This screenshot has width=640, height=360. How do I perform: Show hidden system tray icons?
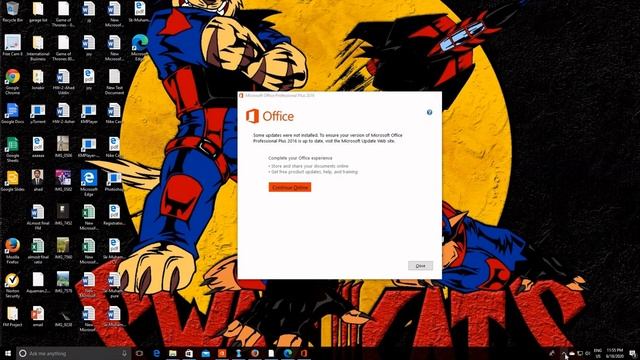click(564, 354)
